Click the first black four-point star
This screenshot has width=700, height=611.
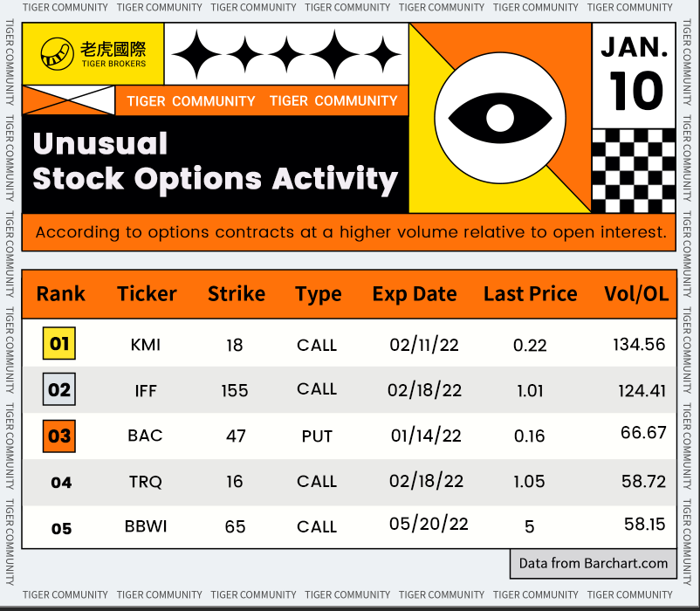point(199,54)
